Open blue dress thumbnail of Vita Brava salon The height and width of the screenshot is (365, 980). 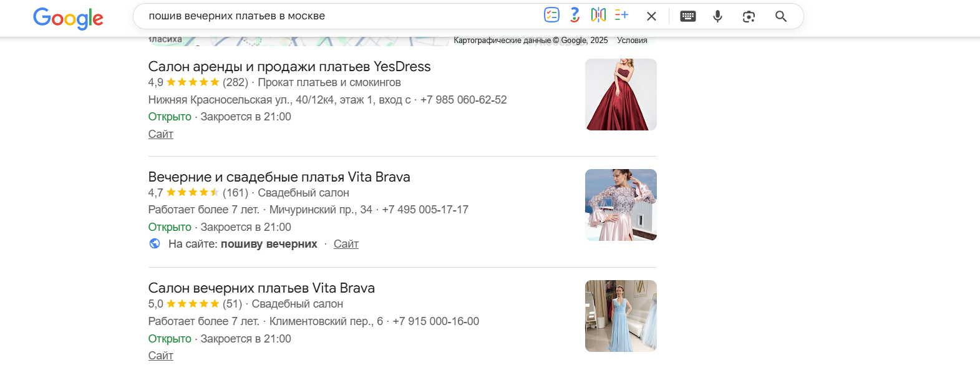click(x=621, y=316)
